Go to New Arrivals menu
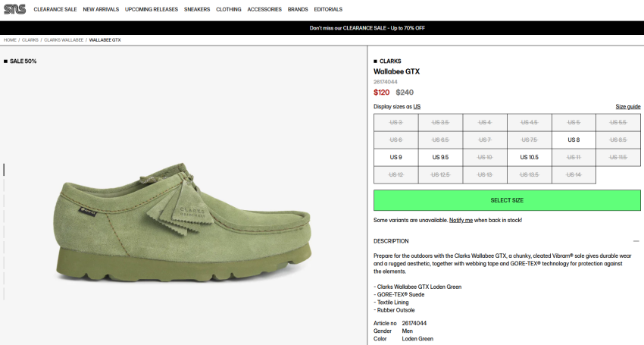644x345 pixels. [x=101, y=9]
